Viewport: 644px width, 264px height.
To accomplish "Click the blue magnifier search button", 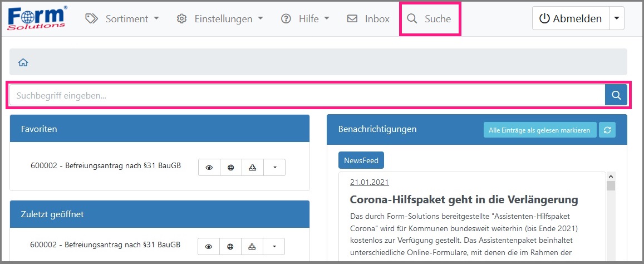I will (616, 95).
